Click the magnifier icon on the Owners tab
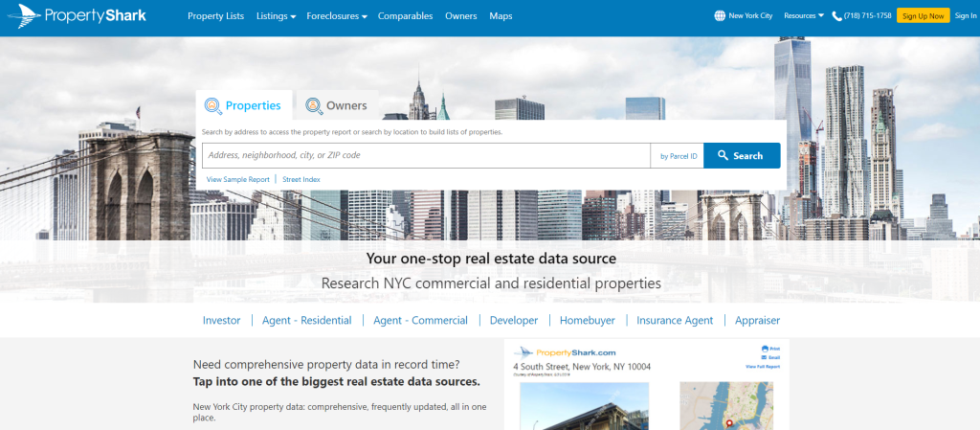Screen dimensions: 980x430 pos(313,105)
